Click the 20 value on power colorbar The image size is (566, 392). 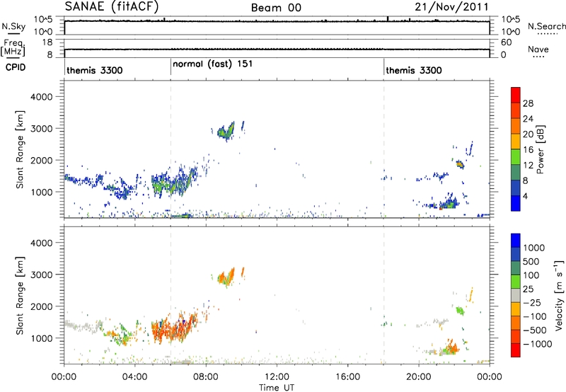coord(528,134)
